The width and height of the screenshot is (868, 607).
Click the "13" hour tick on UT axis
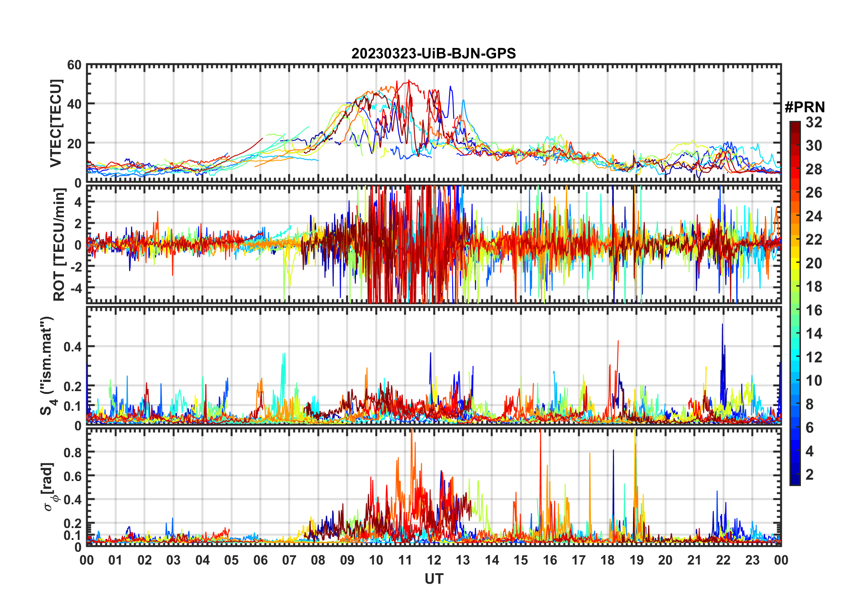[463, 560]
